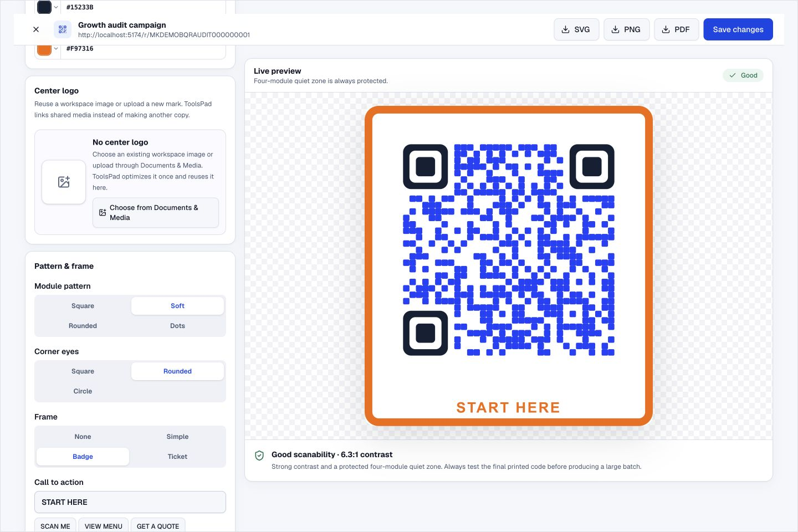Open the dark #15233B color swatch
798x532 pixels.
[44, 7]
